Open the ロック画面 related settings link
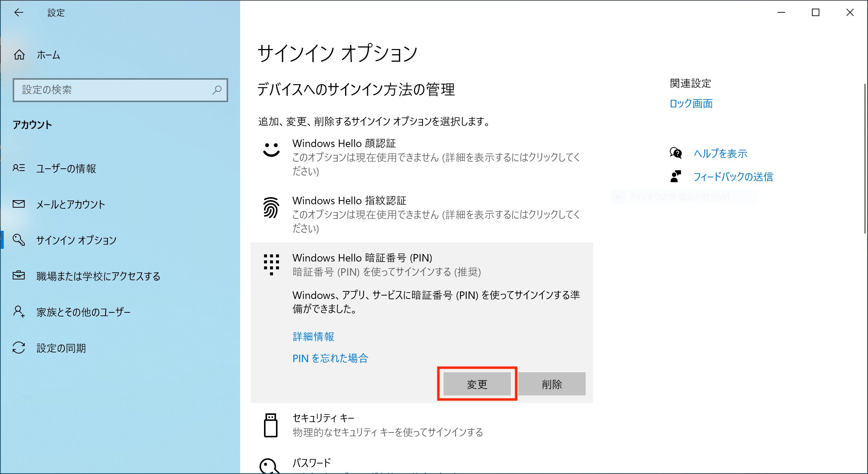The width and height of the screenshot is (868, 474). pos(691,104)
